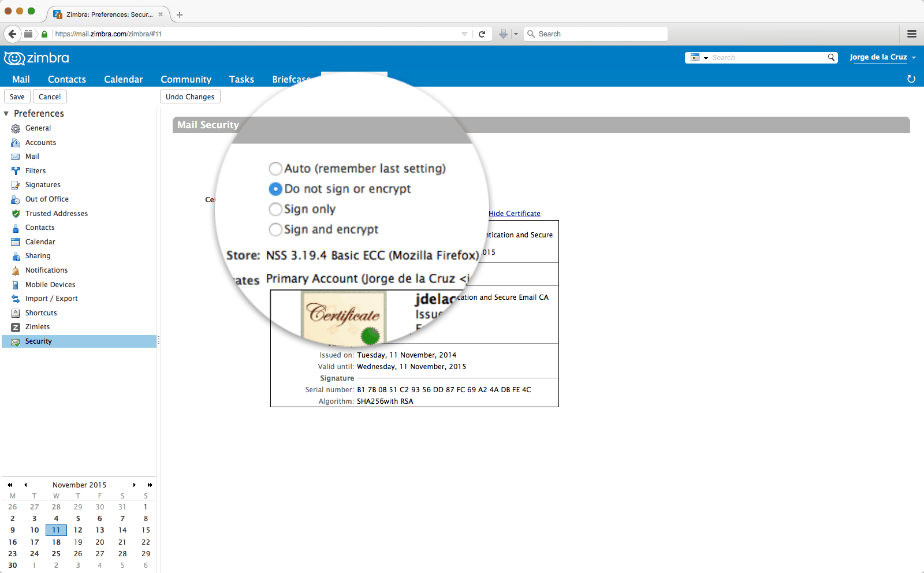Open Mail preferences envelope icon
Image resolution: width=924 pixels, height=573 pixels.
(x=16, y=157)
